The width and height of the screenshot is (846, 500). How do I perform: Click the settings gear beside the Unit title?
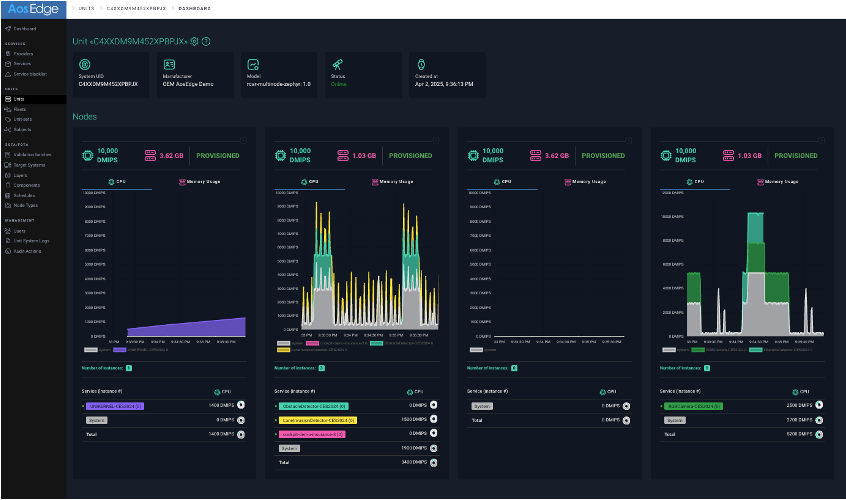(x=195, y=42)
